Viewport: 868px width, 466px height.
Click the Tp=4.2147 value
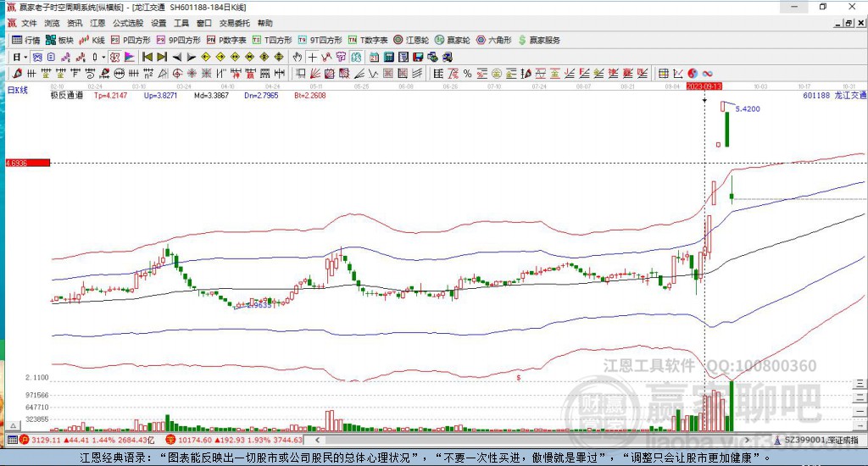pos(110,95)
